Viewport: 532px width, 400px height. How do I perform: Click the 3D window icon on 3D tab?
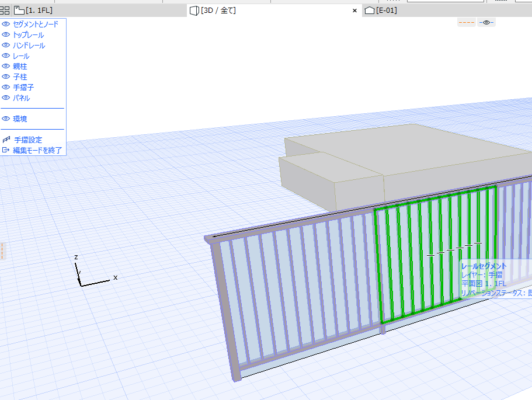[x=194, y=11]
